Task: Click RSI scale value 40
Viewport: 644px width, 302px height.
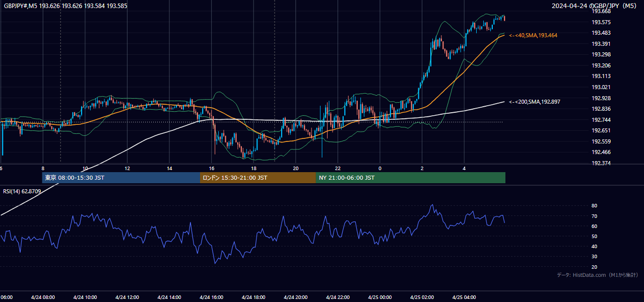Action: (x=594, y=246)
